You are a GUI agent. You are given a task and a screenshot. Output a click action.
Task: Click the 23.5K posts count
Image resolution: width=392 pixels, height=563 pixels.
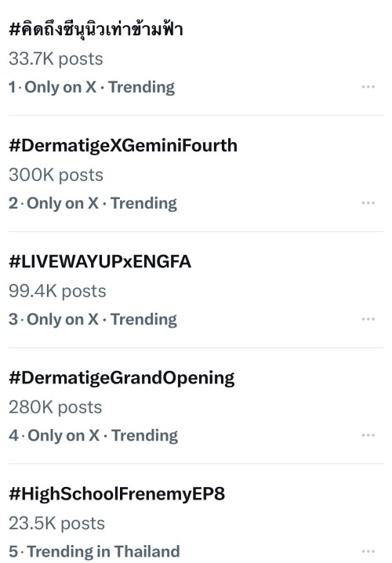pyautogui.click(x=56, y=524)
